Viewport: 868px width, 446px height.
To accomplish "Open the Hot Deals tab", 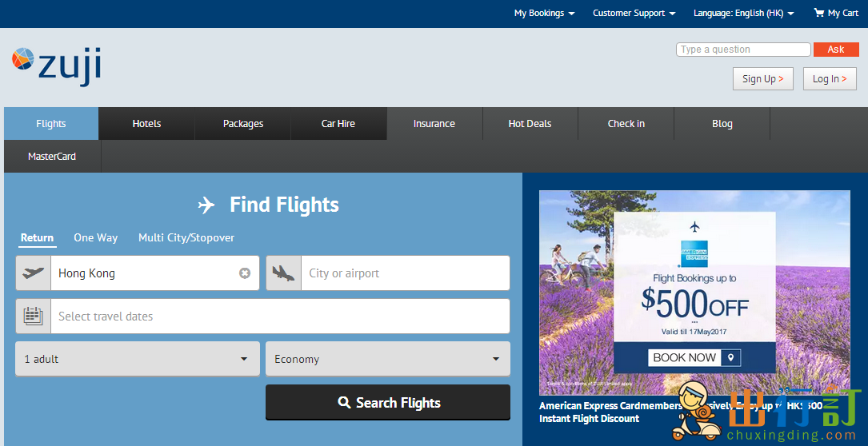I will click(x=530, y=123).
